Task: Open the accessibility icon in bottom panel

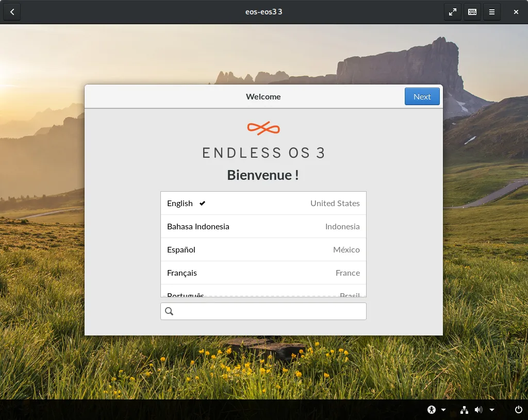Action: [432, 410]
